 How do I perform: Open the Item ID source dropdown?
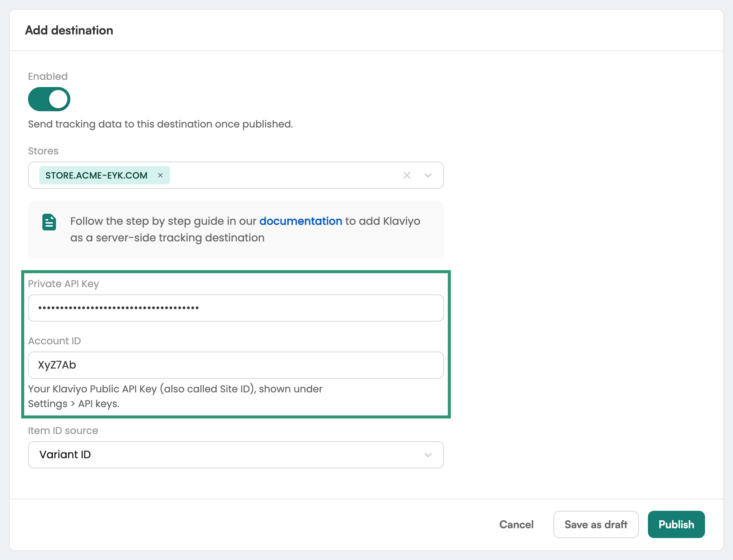point(236,455)
